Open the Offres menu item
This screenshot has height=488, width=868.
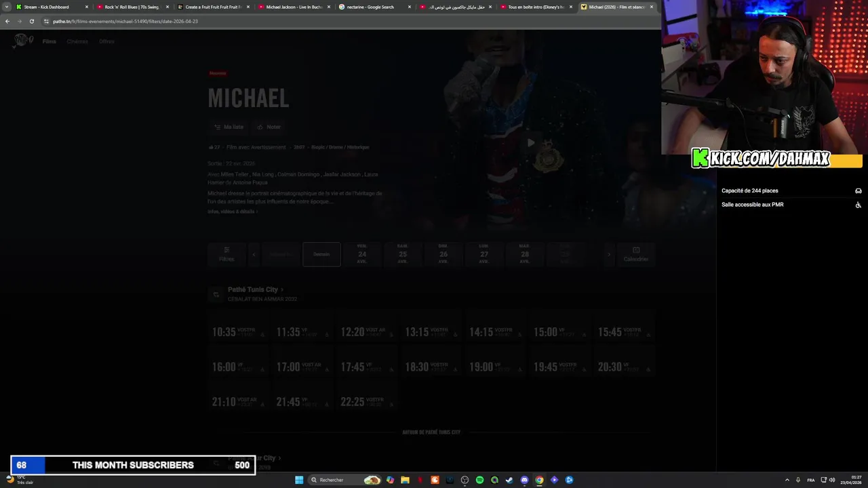coord(106,41)
